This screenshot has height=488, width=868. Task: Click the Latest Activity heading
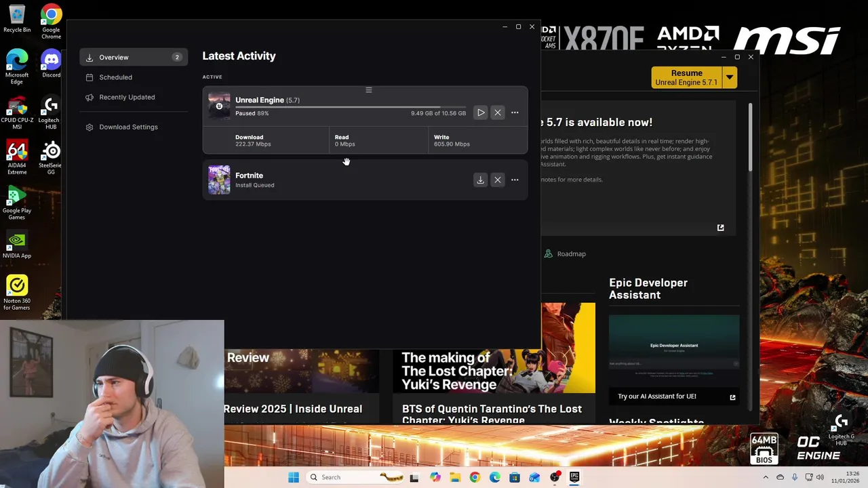click(x=239, y=56)
